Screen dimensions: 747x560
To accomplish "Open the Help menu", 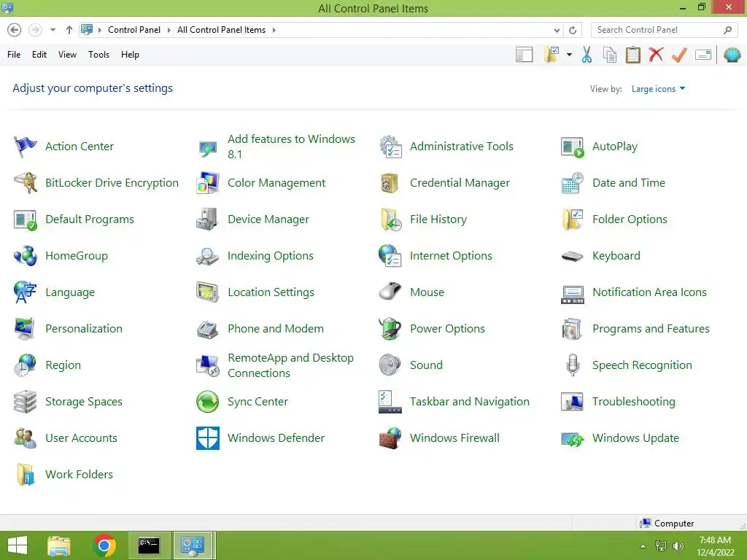I will point(130,55).
